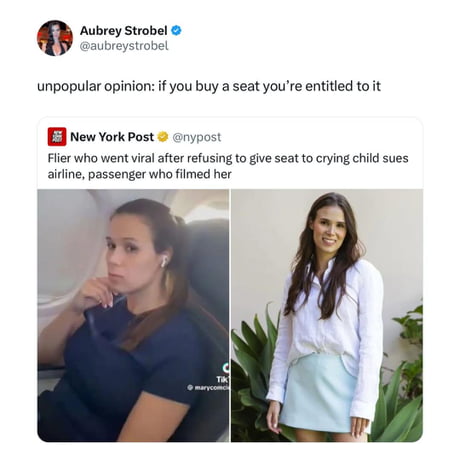Open the airplane seat photo on the left
The height and width of the screenshot is (460, 460).
[133, 315]
